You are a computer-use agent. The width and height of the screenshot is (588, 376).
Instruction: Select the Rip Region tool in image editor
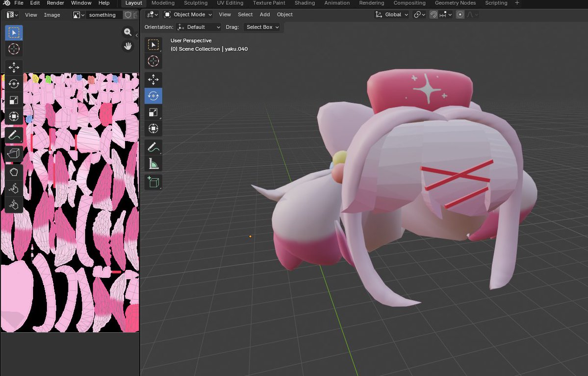14,153
